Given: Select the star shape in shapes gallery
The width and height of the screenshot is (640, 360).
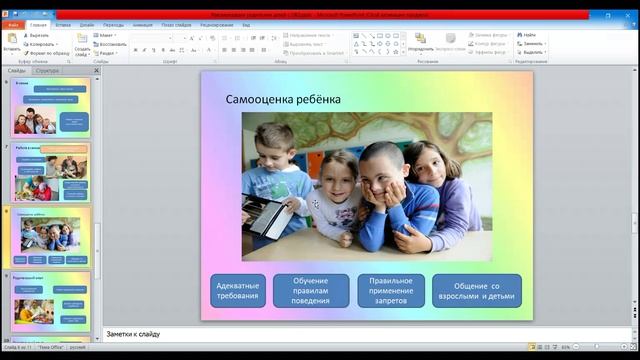Looking at the screenshot, I should coord(396,52).
